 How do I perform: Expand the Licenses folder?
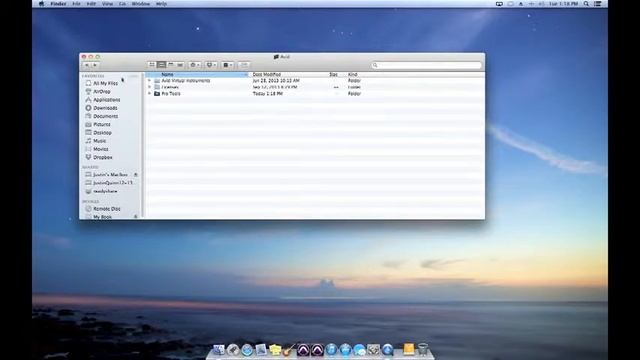click(x=149, y=87)
